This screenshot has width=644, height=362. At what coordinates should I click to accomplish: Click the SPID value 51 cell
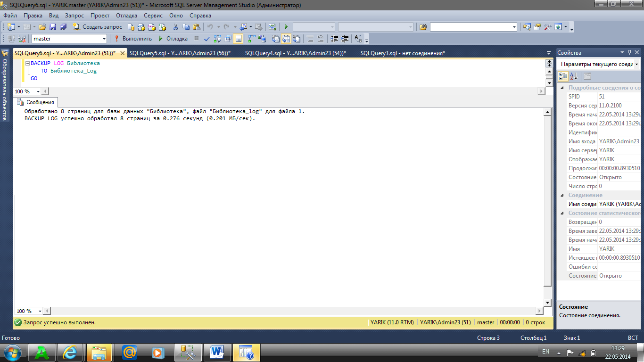619,97
